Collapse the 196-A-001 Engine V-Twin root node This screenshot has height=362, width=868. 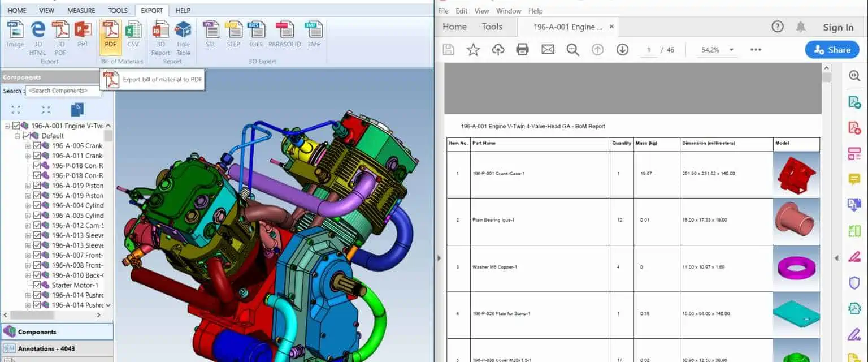coord(7,126)
